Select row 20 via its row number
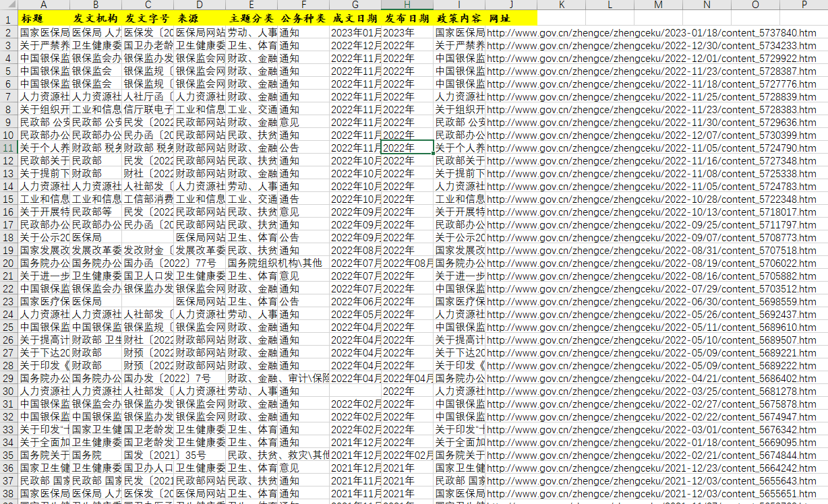828x504 pixels. click(9, 263)
